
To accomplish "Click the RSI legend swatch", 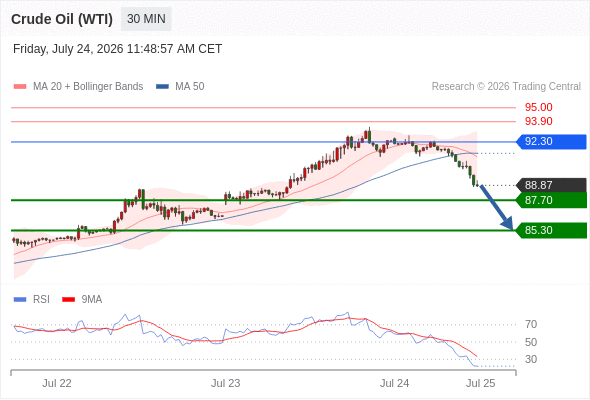I will pos(20,300).
